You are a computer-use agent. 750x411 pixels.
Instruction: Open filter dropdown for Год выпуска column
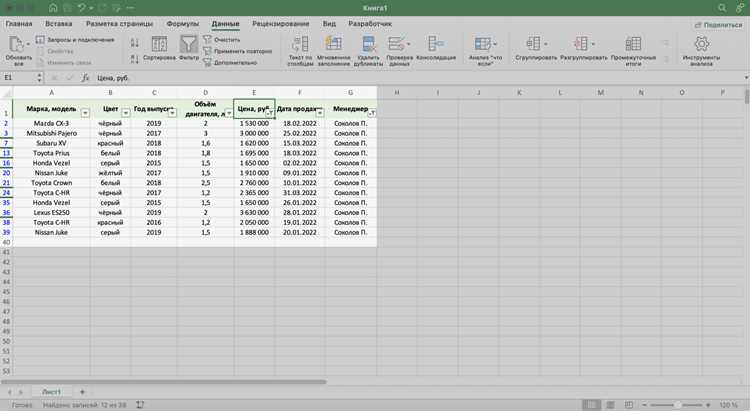pos(172,113)
